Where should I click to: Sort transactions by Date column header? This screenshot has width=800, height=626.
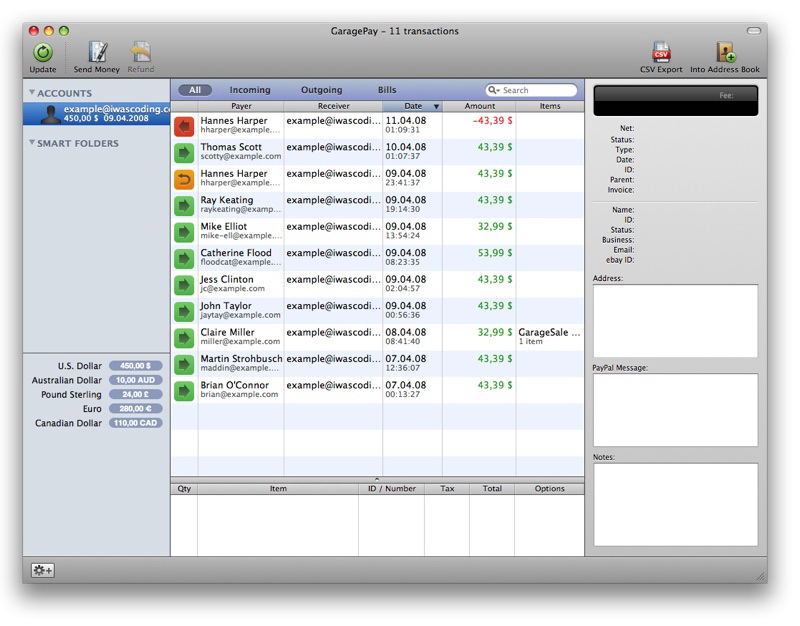413,106
